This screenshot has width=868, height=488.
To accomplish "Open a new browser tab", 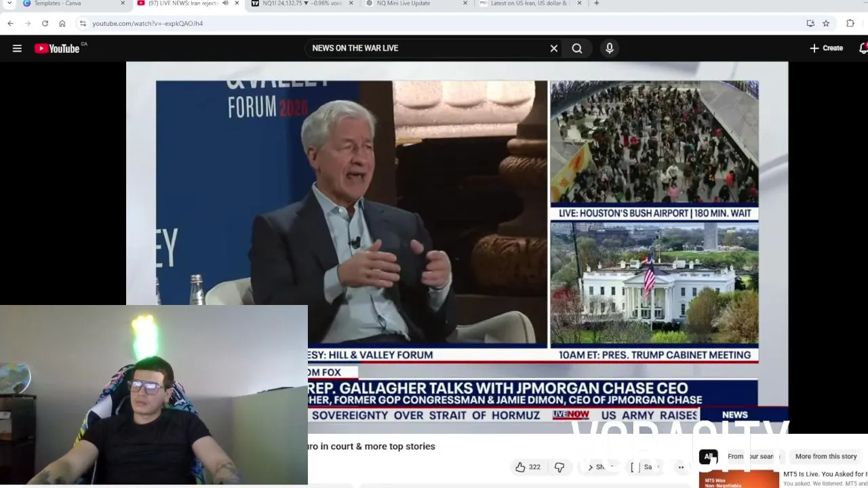I will coord(597,3).
